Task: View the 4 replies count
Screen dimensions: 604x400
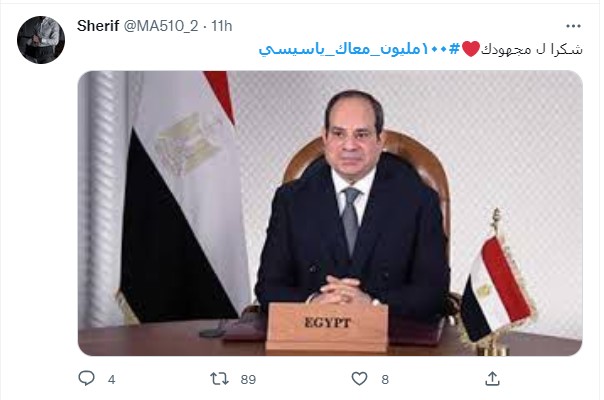Action: tap(111, 380)
